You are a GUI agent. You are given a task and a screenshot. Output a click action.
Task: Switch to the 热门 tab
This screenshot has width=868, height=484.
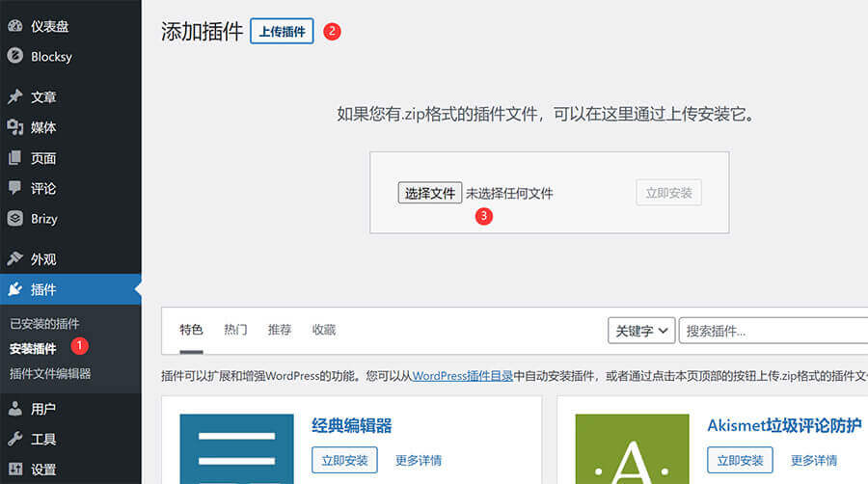click(235, 330)
